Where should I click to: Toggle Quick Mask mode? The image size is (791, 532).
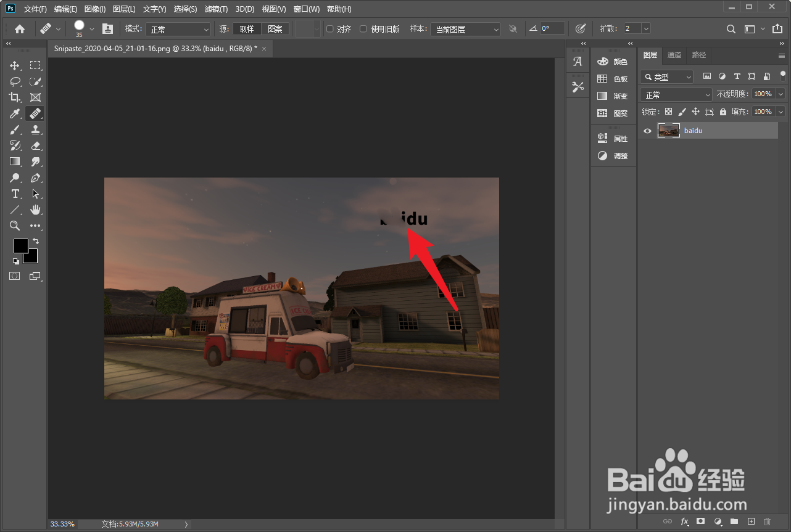click(x=15, y=276)
